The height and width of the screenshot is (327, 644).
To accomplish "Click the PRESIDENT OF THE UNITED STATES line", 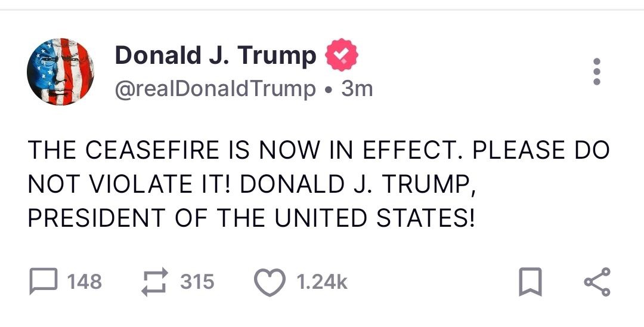I will 251,218.
